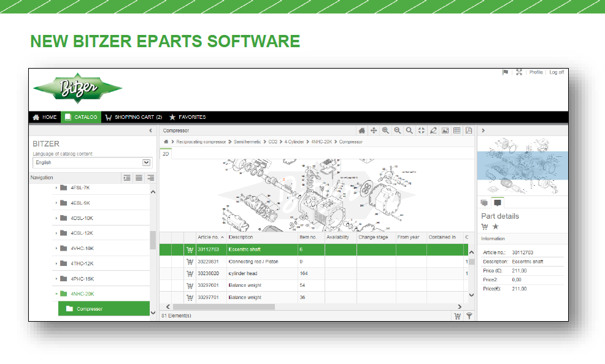605x364 pixels.
Task: Sort by the Article no. column header
Action: tap(210, 237)
